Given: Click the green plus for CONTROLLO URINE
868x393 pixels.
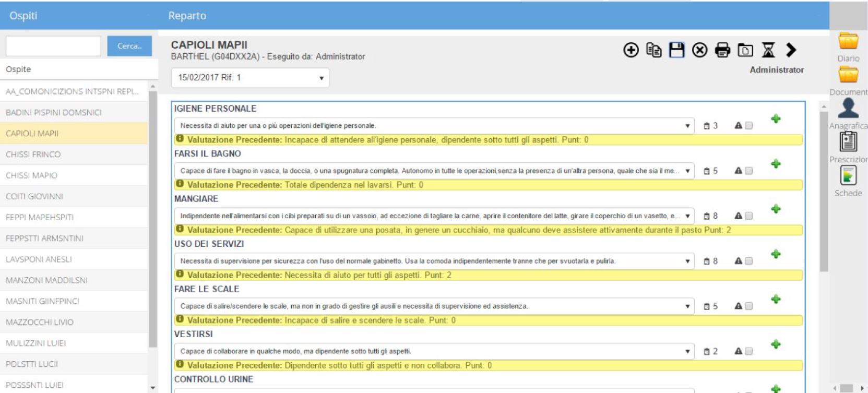Looking at the screenshot, I should (x=776, y=388).
